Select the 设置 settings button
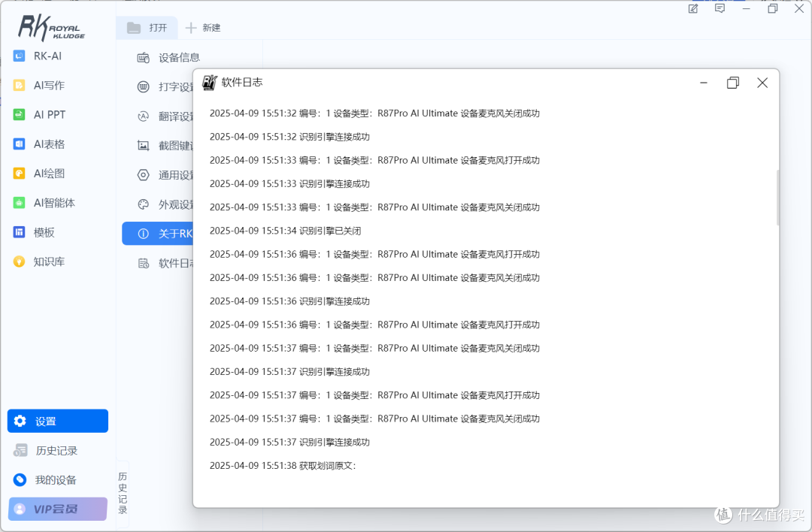 [x=57, y=422]
